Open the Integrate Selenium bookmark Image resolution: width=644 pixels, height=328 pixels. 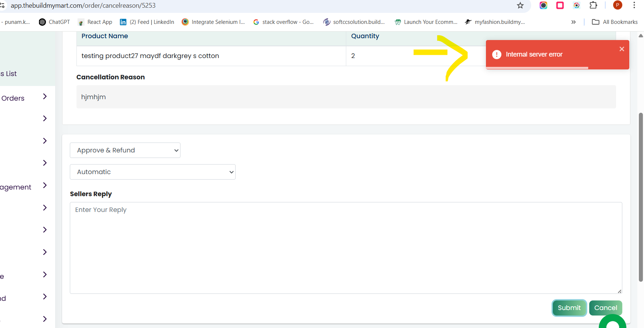click(x=213, y=22)
